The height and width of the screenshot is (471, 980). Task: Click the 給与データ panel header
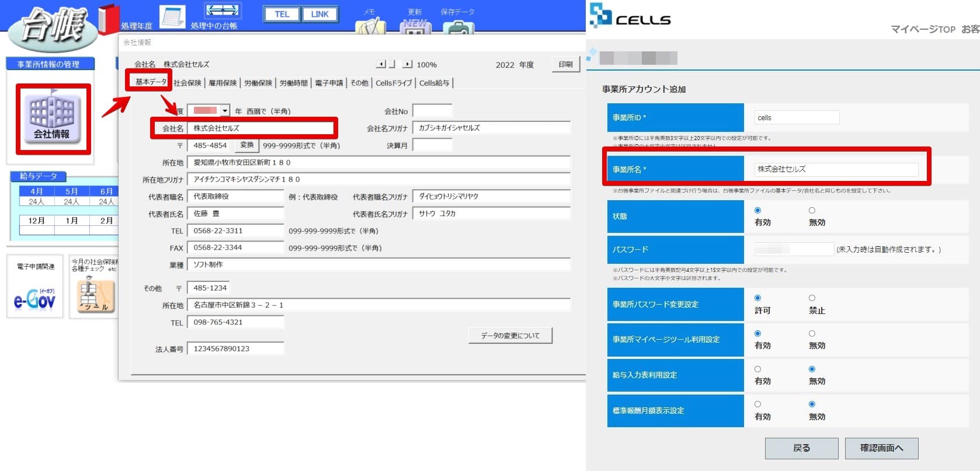(39, 176)
